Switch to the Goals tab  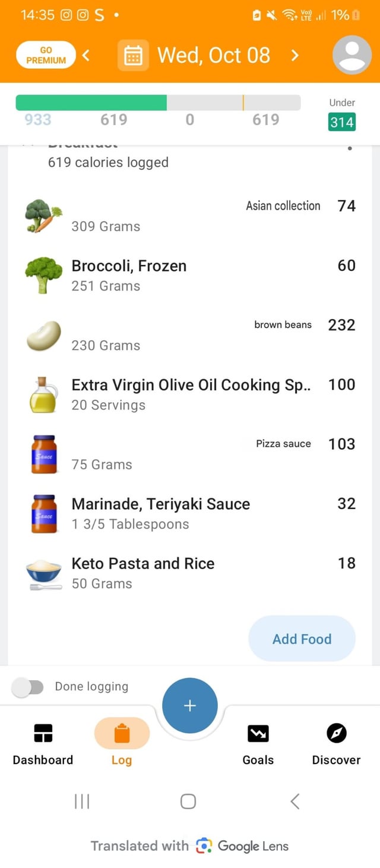(x=258, y=743)
